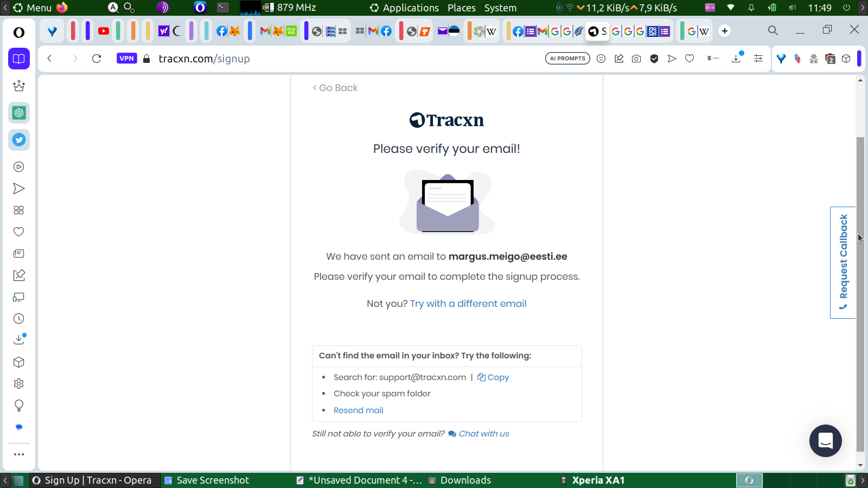This screenshot has width=868, height=488.
Task: Open Extensions cube icon in sidebar
Action: (x=19, y=362)
